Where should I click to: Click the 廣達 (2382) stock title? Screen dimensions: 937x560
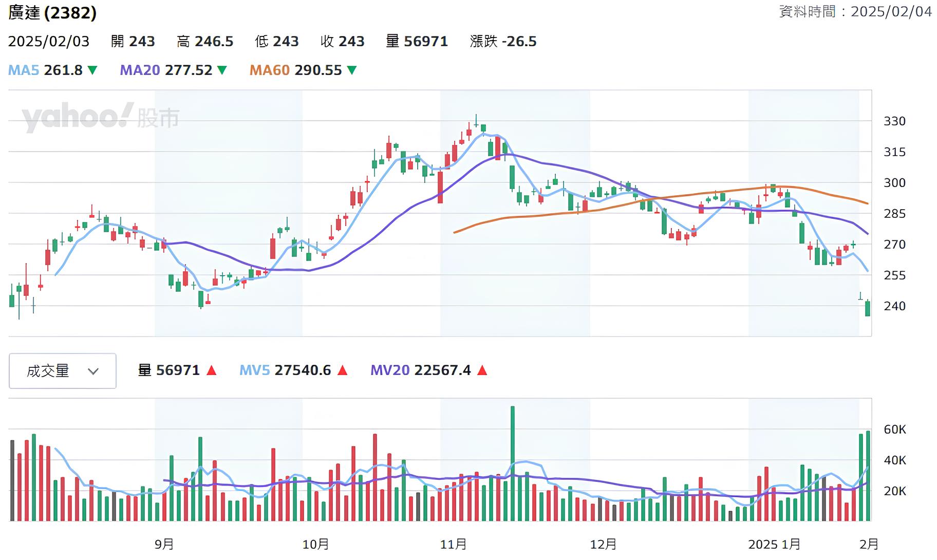[x=52, y=13]
